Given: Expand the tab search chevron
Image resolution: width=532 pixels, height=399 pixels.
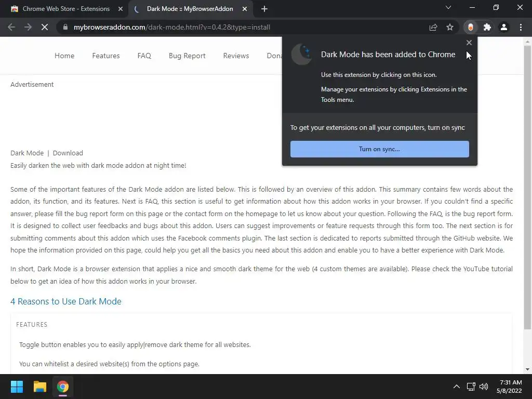Looking at the screenshot, I should pyautogui.click(x=448, y=7).
